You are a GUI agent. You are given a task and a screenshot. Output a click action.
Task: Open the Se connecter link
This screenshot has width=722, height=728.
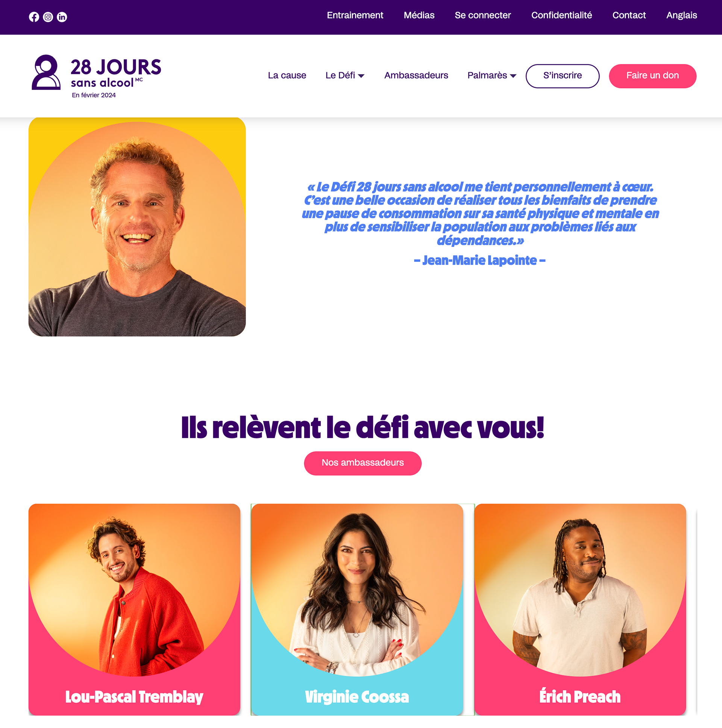pos(482,15)
